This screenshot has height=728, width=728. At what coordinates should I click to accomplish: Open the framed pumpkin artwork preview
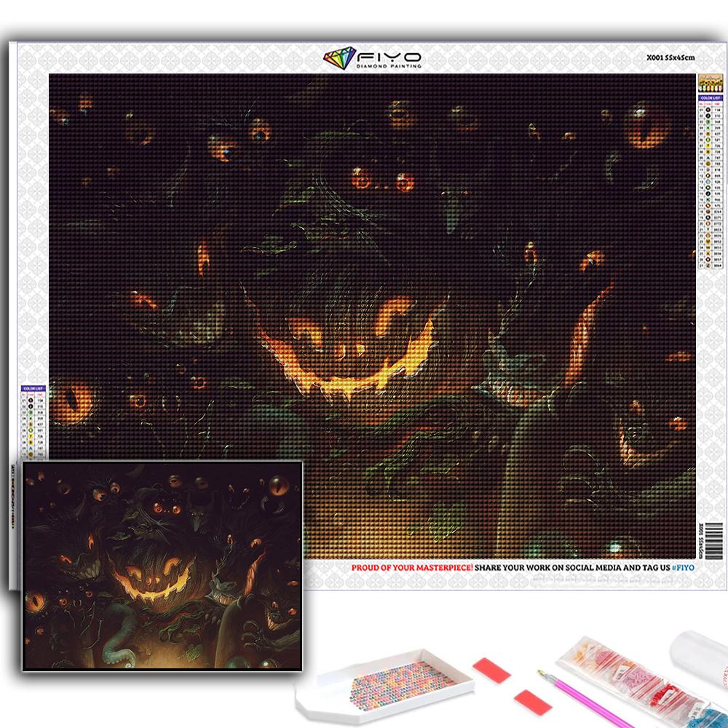(162, 565)
